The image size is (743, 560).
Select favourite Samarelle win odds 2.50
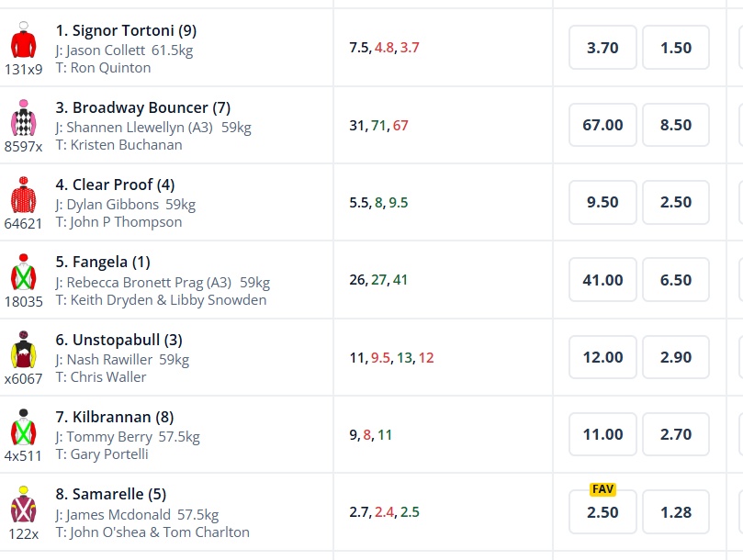pyautogui.click(x=602, y=511)
